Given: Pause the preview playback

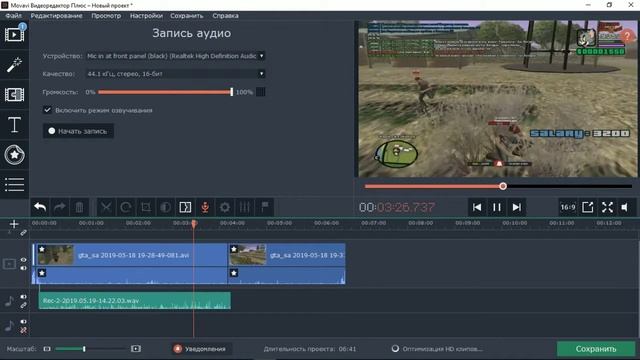Looking at the screenshot, I should point(497,207).
